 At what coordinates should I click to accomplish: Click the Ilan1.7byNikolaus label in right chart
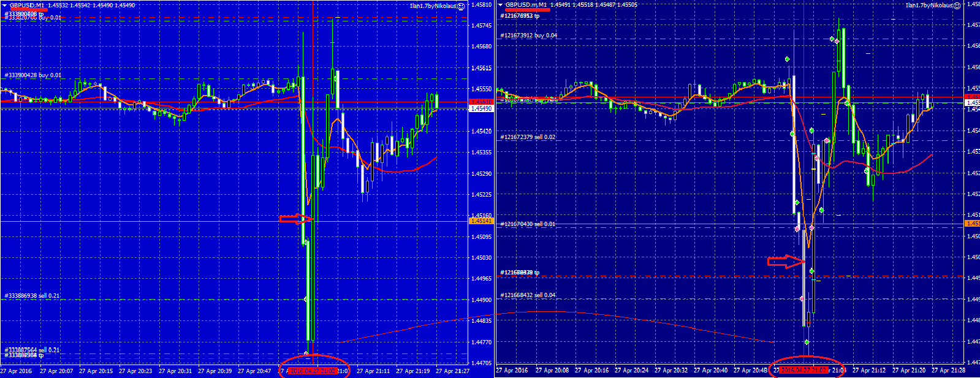[x=929, y=6]
